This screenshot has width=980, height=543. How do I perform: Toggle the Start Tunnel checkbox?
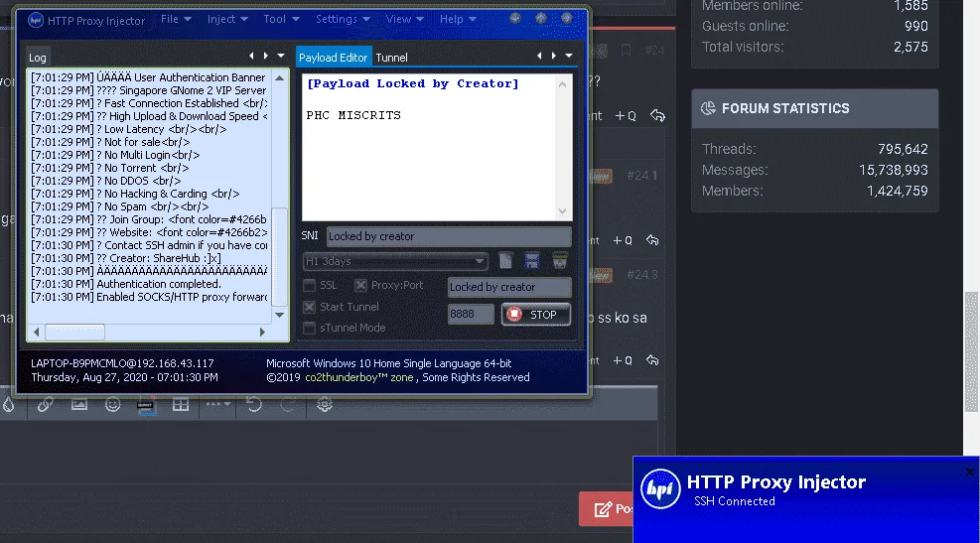pyautogui.click(x=310, y=307)
